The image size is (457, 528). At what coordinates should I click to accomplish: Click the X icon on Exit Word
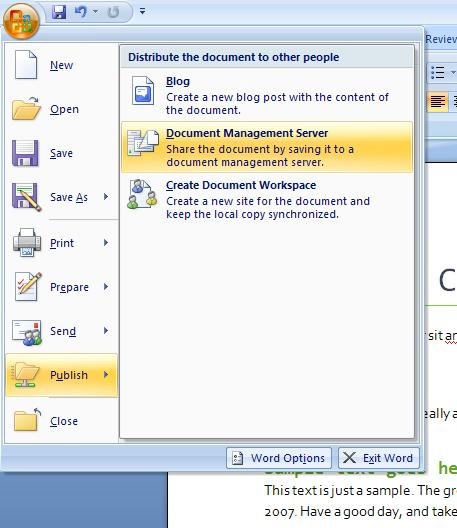tap(349, 458)
